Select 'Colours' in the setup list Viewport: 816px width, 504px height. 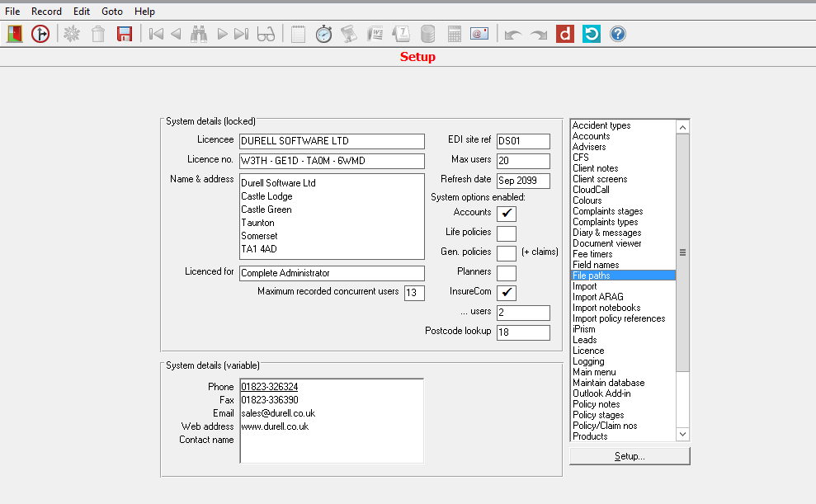click(x=624, y=200)
